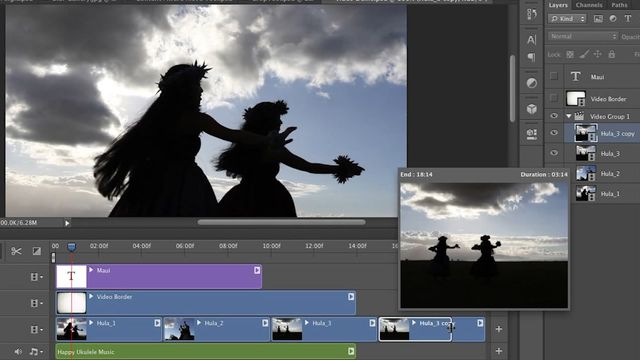Select the Happy Ukulele Music audio clip

[x=205, y=351]
